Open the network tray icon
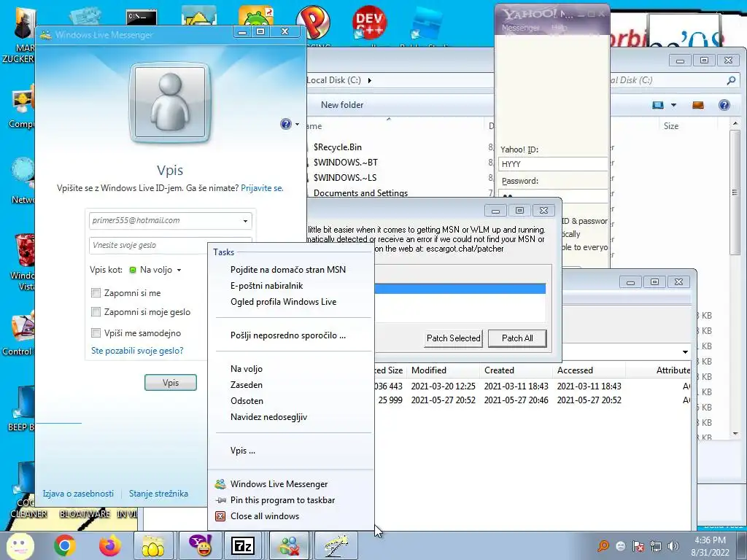Image resolution: width=747 pixels, height=560 pixels. 656,546
